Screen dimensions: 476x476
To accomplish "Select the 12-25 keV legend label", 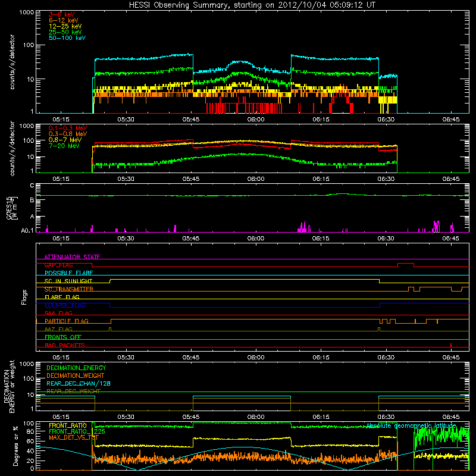I will (x=65, y=26).
